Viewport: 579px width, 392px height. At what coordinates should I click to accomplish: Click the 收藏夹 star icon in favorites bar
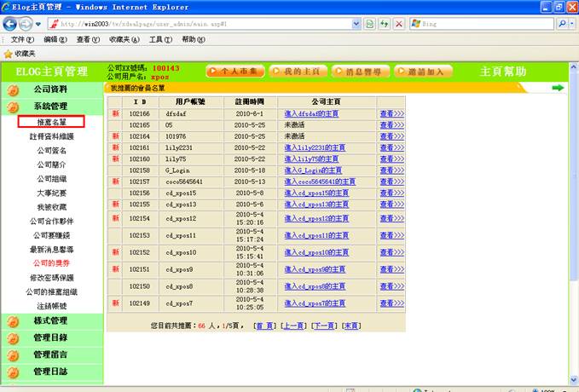[x=9, y=53]
